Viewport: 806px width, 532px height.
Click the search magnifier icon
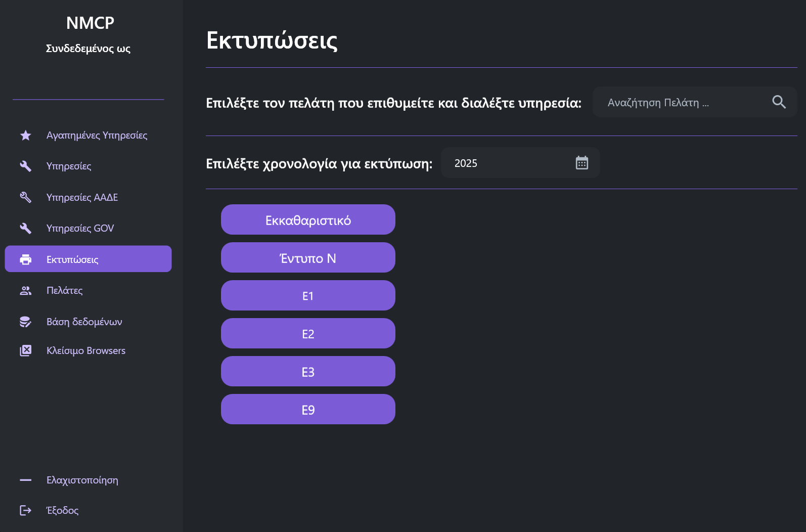pyautogui.click(x=779, y=102)
